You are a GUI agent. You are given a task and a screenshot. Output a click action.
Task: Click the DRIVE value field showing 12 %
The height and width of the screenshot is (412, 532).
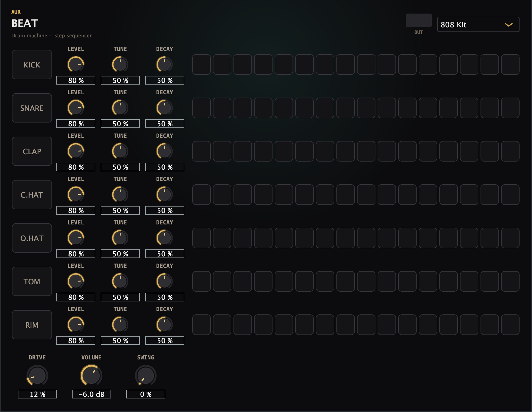click(37, 394)
